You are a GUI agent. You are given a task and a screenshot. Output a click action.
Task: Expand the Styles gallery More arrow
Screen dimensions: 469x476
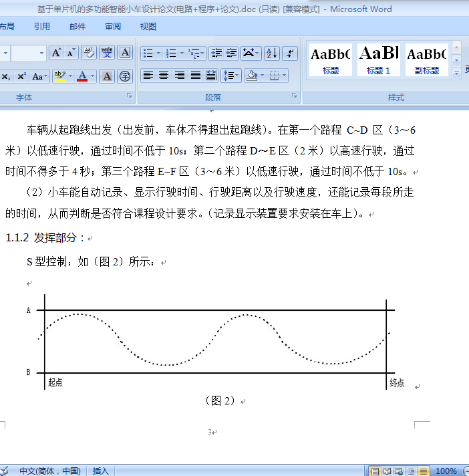(x=456, y=73)
